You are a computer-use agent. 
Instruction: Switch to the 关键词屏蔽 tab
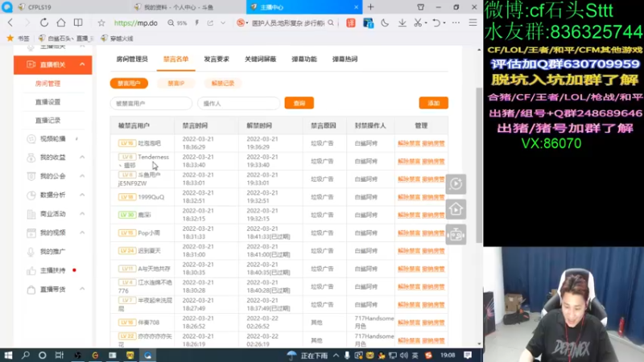(260, 59)
